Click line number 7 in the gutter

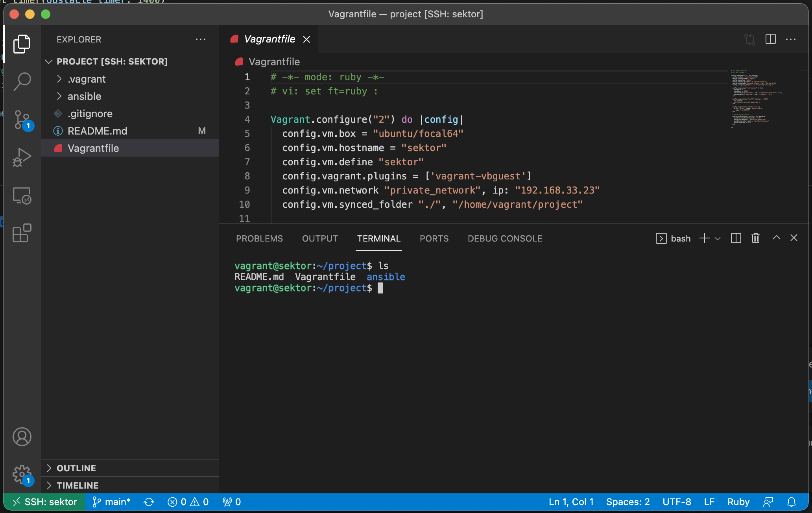tap(247, 162)
